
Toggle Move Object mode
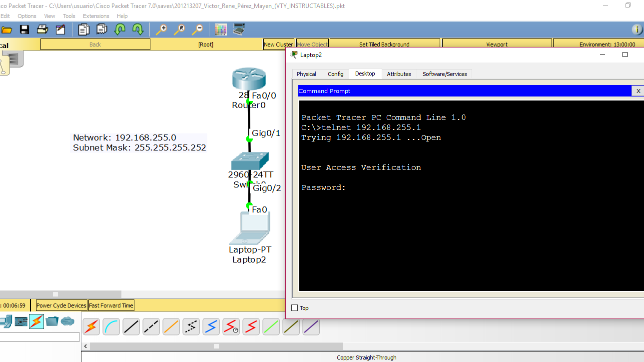[x=312, y=44]
